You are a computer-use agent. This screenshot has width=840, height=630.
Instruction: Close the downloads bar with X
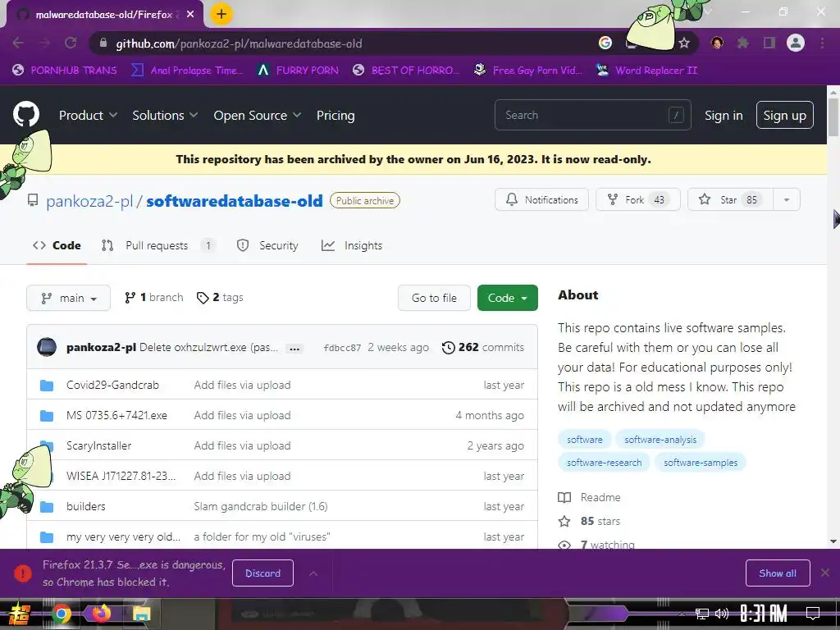(x=825, y=573)
